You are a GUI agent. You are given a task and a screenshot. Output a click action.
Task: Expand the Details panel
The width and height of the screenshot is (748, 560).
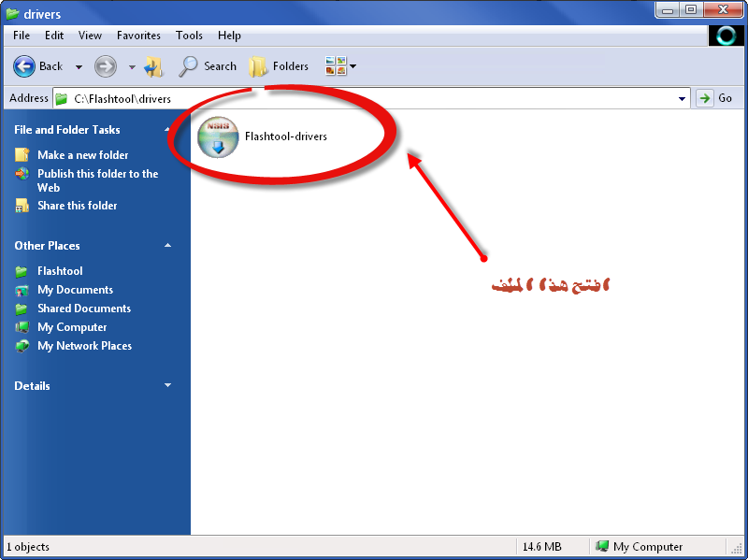click(168, 385)
